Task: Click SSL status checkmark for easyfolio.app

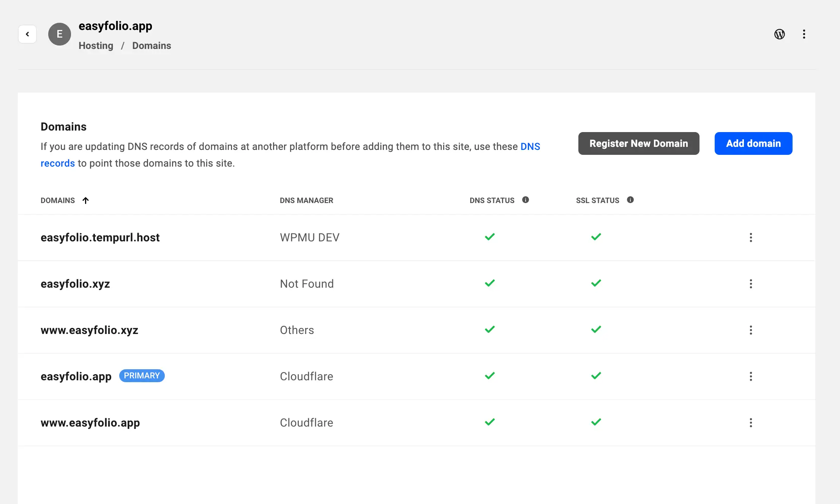Action: coord(596,376)
